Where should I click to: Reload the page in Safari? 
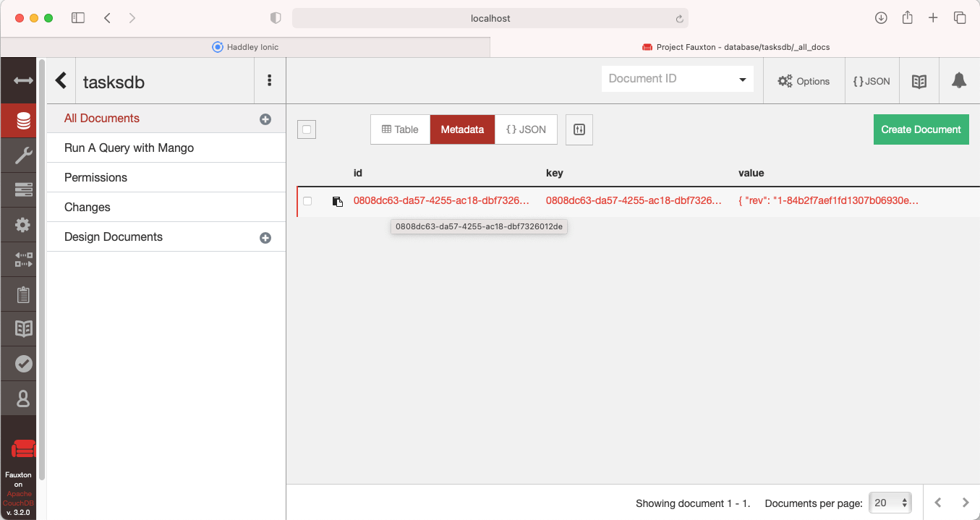679,18
